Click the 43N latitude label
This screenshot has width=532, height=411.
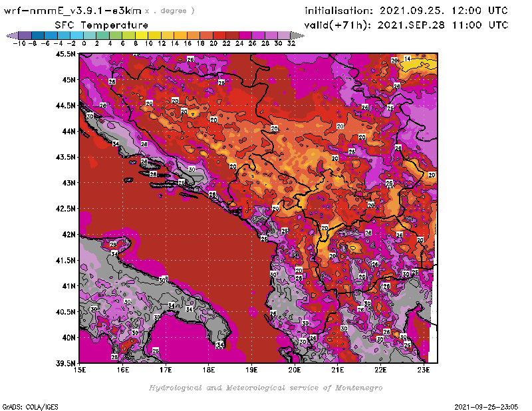click(69, 183)
